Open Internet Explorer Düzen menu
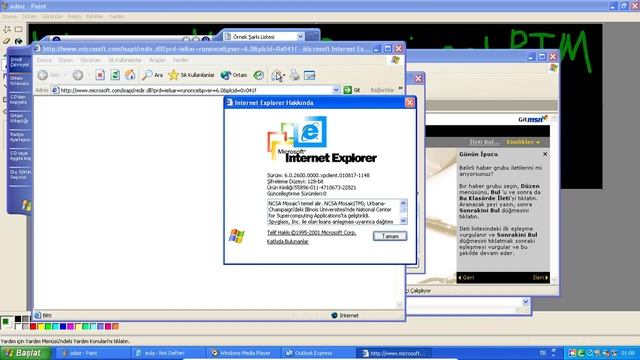 coord(65,60)
